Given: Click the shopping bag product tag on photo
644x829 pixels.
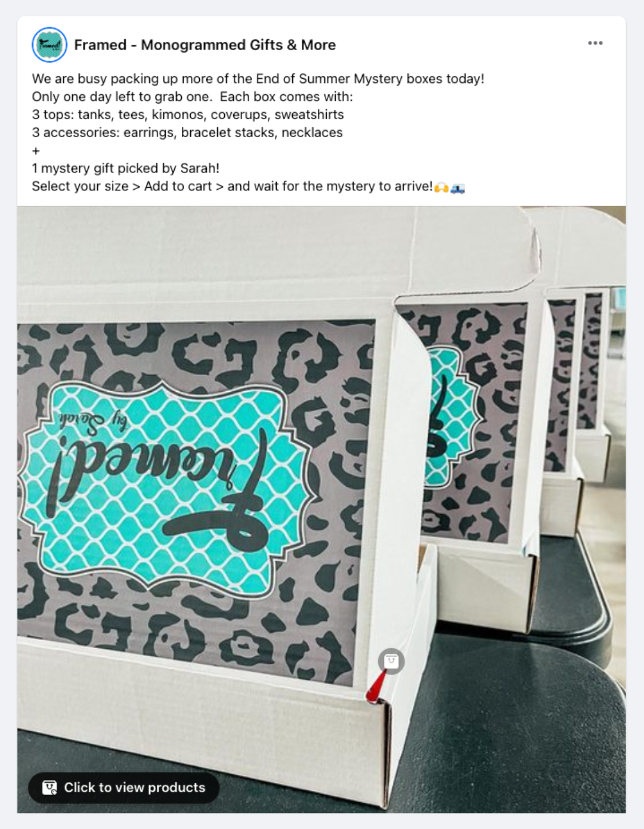Looking at the screenshot, I should 391,661.
